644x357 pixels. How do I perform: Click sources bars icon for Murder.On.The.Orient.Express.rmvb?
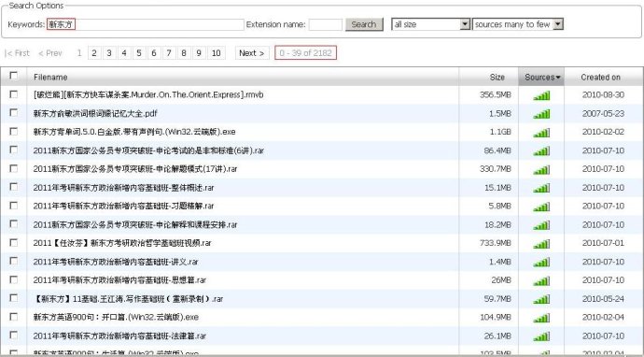(x=541, y=96)
